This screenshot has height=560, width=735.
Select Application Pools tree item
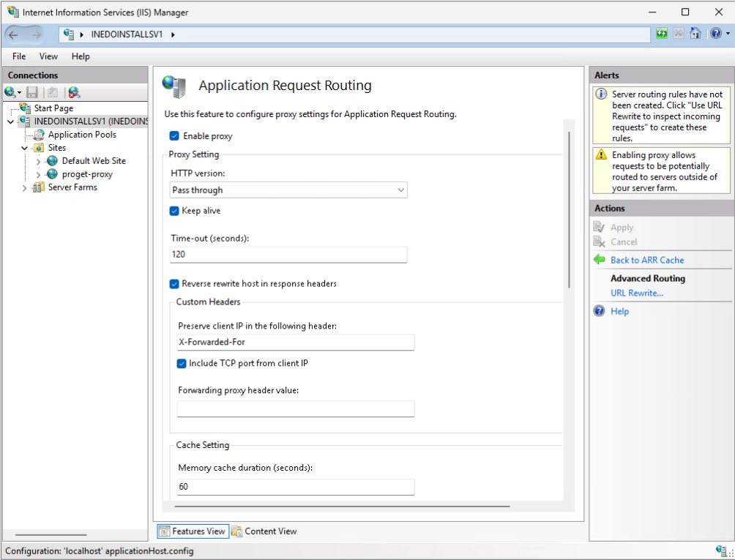82,135
